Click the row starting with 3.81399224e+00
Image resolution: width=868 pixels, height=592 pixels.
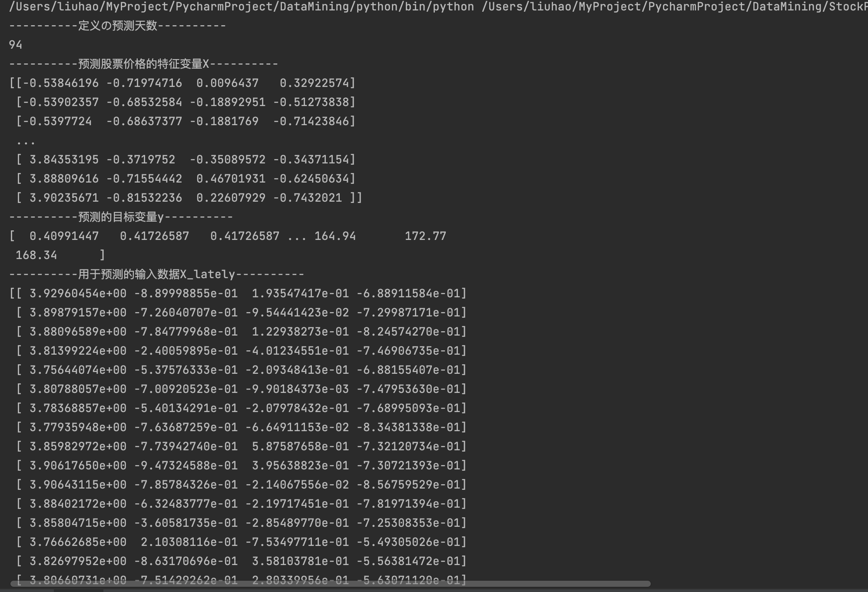pyautogui.click(x=242, y=351)
